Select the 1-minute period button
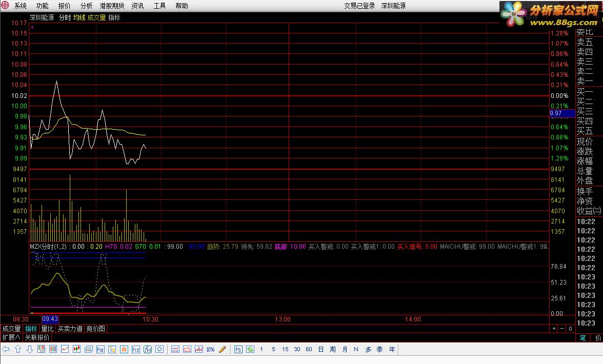This screenshot has width=603, height=364. (262, 349)
